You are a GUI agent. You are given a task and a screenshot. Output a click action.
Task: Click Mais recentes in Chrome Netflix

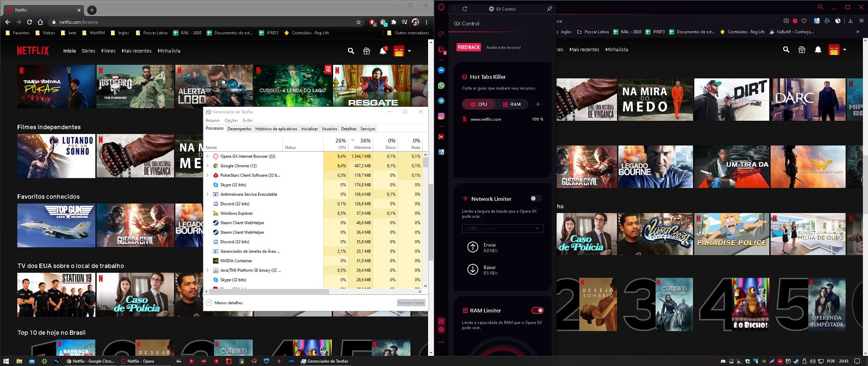pos(136,51)
